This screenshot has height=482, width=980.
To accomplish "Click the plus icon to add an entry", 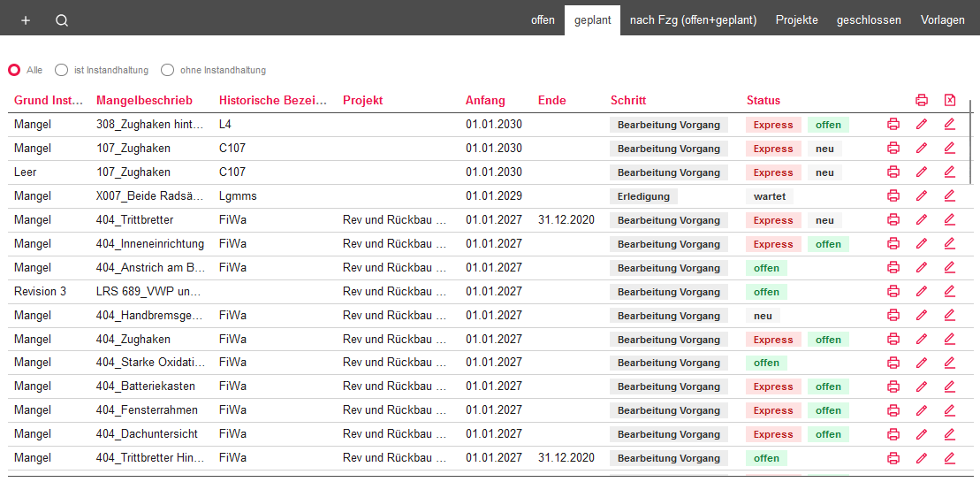I will (26, 20).
